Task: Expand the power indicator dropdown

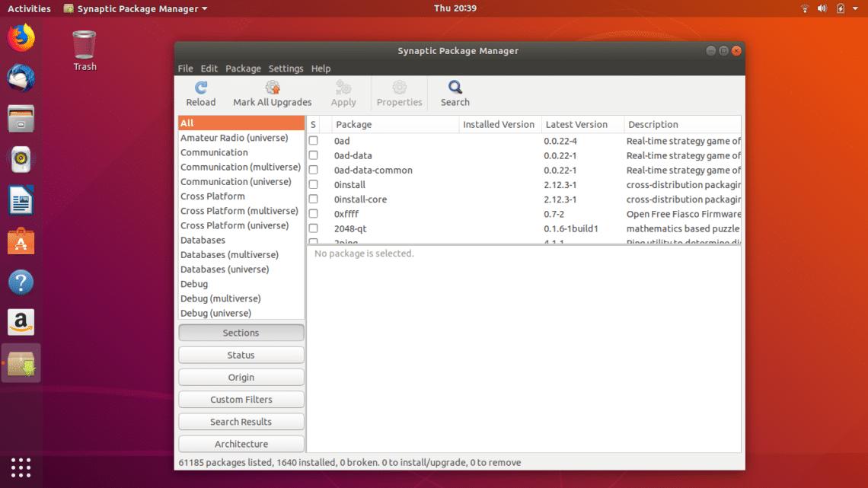Action: [x=839, y=8]
